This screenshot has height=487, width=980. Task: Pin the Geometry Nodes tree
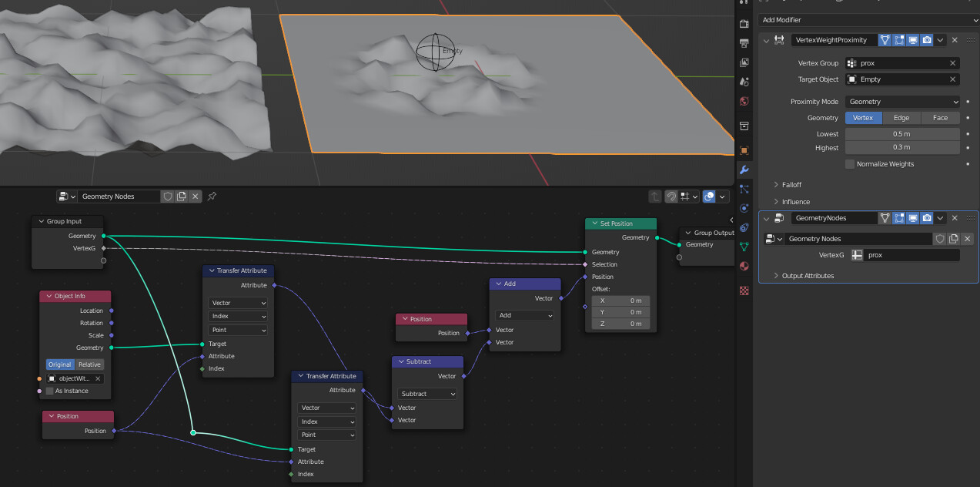pyautogui.click(x=212, y=196)
